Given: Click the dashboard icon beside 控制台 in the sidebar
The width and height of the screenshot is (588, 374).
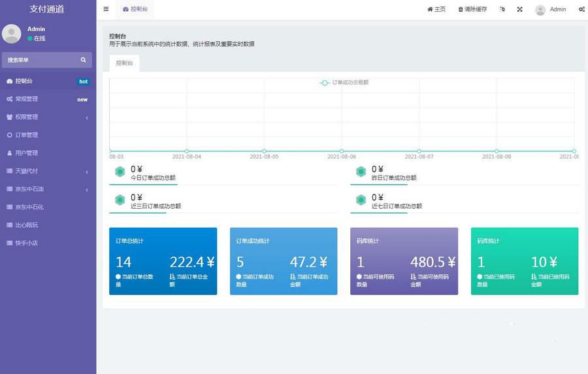Looking at the screenshot, I should point(9,81).
